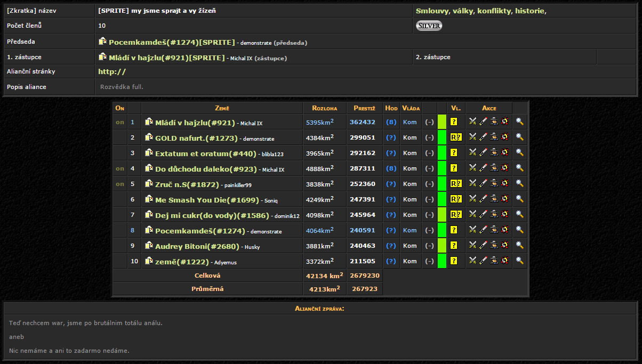Click the green status bar in země(#1222) row
This screenshot has height=364, width=642.
point(442,261)
